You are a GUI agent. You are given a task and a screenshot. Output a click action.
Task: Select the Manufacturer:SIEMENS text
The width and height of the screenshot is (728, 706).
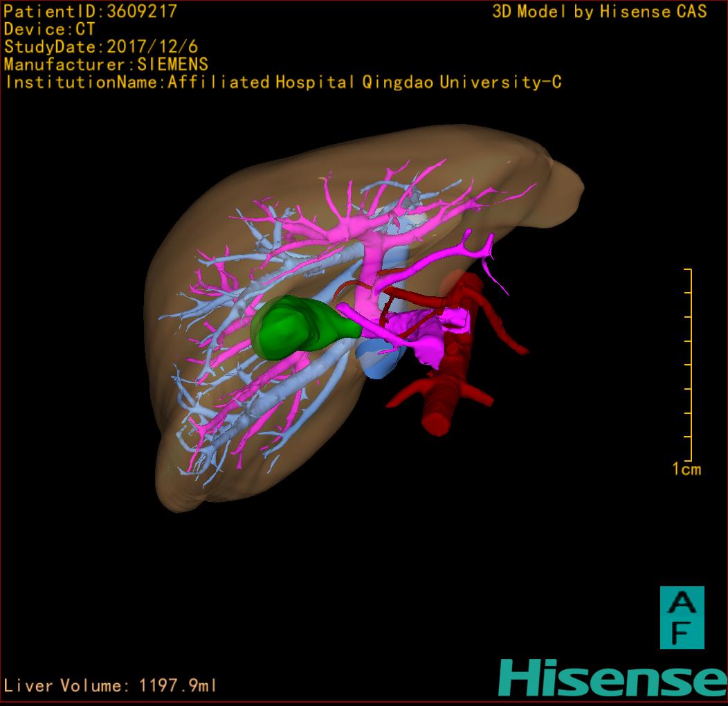(x=106, y=64)
